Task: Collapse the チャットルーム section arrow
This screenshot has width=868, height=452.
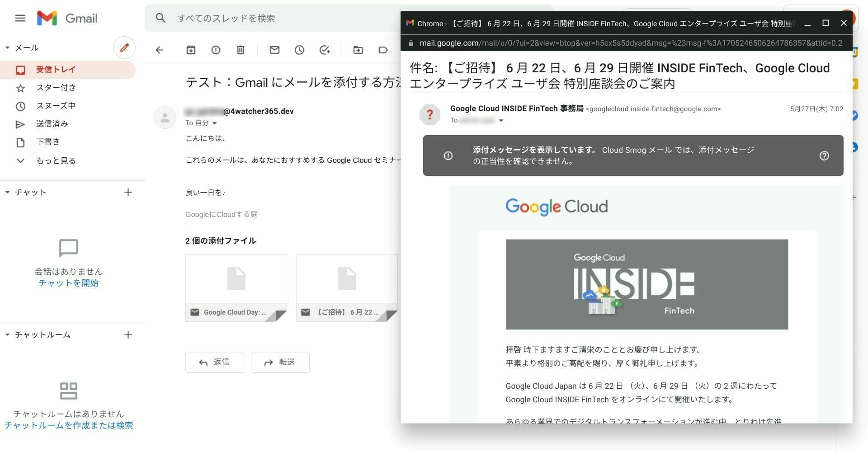Action: click(x=7, y=334)
